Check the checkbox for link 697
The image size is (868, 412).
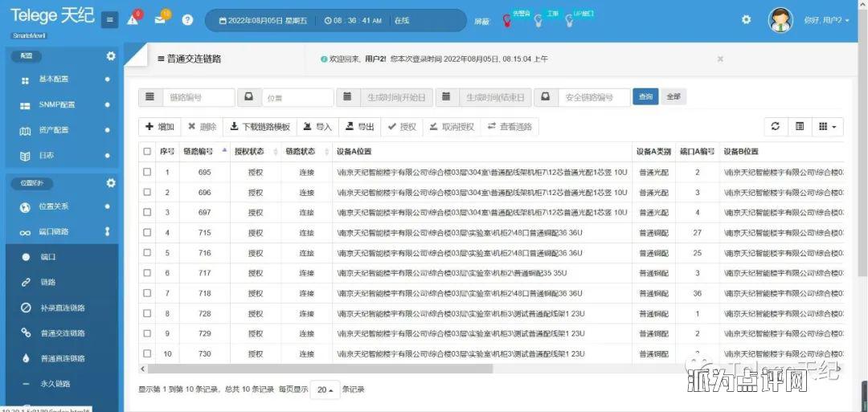coord(147,212)
